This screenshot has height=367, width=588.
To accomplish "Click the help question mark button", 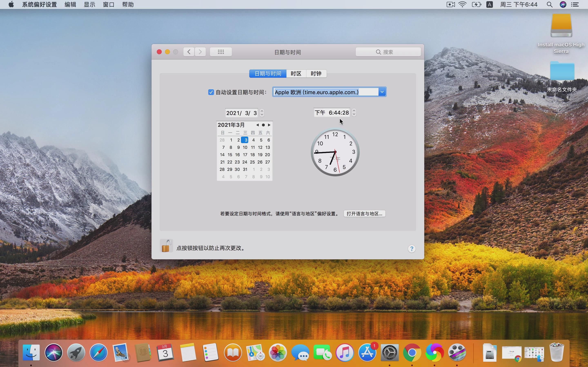I will point(412,249).
